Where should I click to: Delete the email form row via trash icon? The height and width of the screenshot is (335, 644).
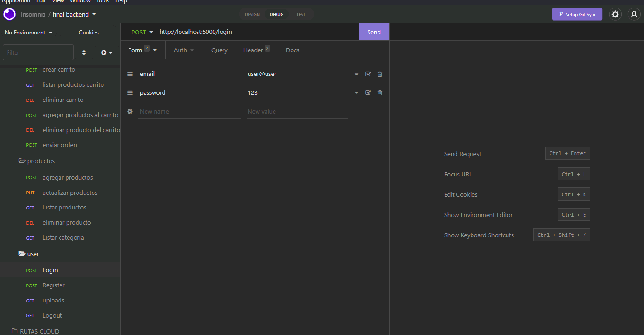coord(379,74)
